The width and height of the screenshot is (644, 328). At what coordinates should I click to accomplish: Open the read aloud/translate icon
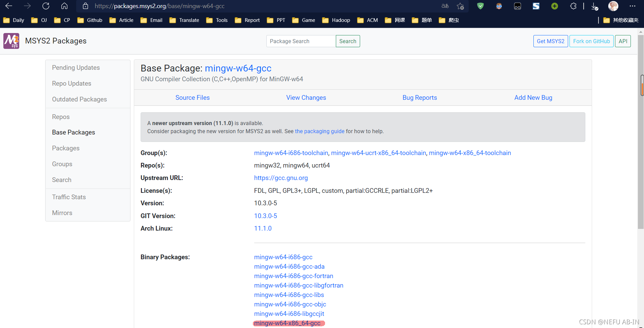(x=445, y=6)
